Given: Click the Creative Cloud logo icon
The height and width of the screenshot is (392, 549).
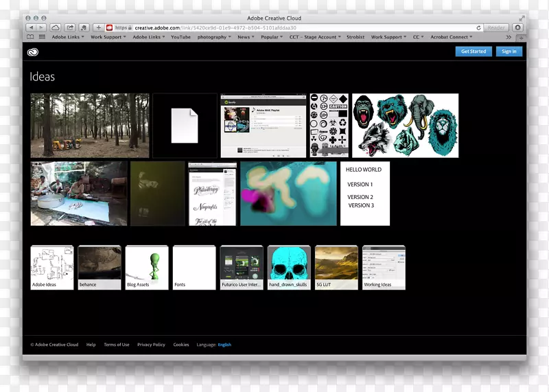Looking at the screenshot, I should [33, 51].
